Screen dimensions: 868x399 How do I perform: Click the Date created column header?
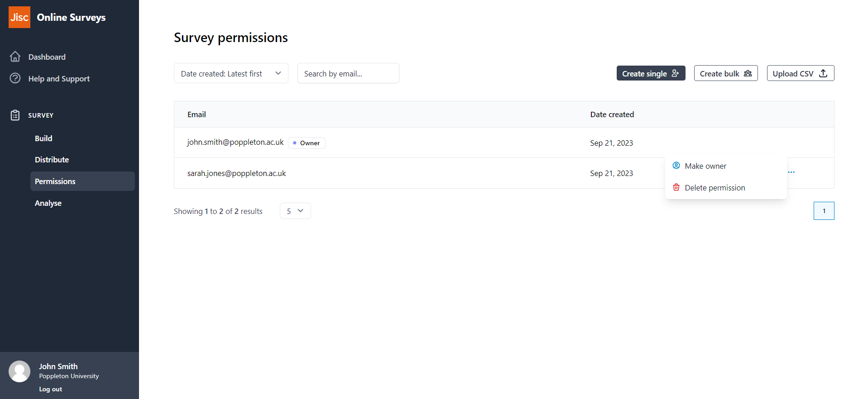point(612,114)
